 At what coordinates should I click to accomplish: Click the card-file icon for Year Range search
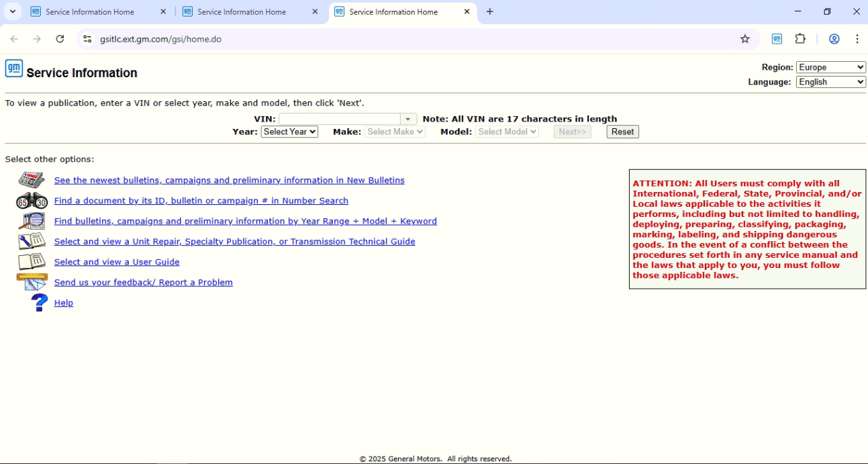tap(31, 220)
